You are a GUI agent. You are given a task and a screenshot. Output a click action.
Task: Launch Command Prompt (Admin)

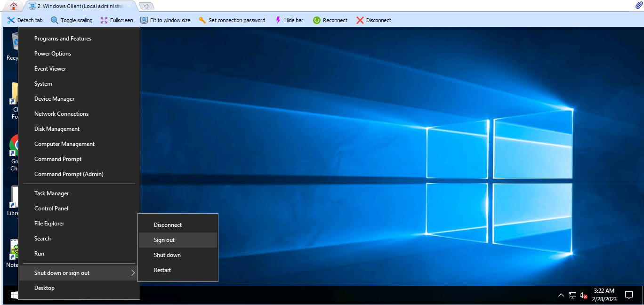coord(79,174)
